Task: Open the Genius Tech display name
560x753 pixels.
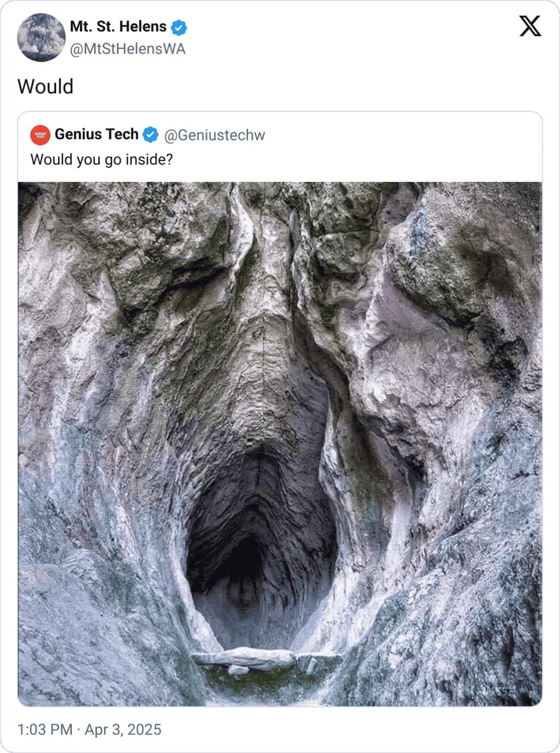Action: coord(96,135)
